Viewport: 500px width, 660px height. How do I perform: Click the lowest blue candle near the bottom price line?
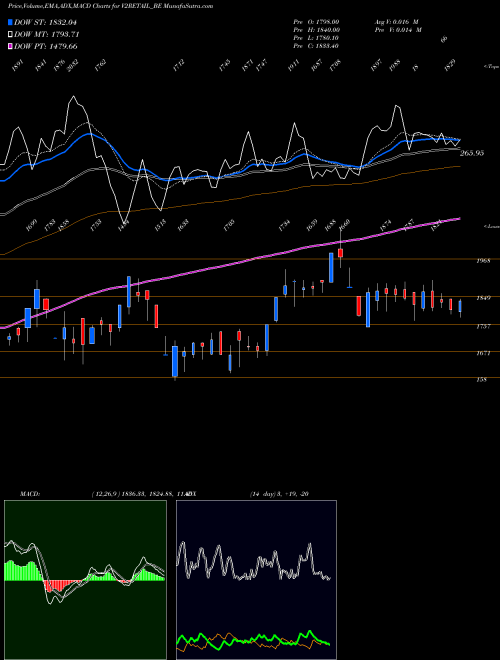point(175,361)
